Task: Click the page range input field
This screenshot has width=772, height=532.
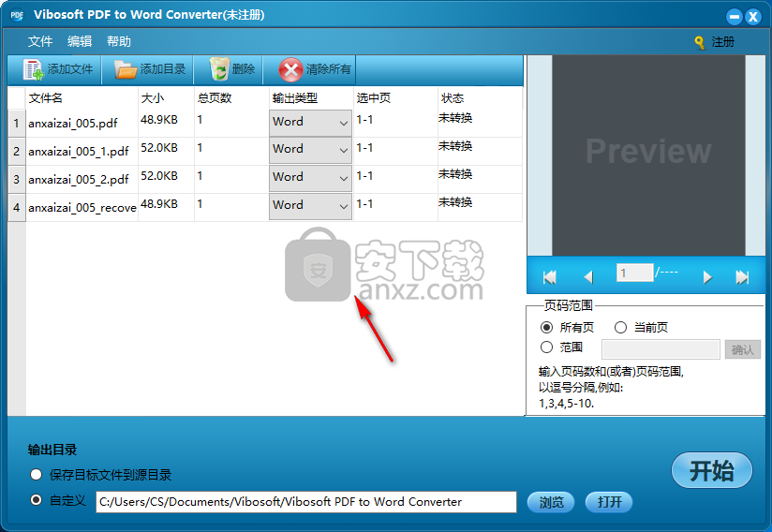Action: pos(661,349)
